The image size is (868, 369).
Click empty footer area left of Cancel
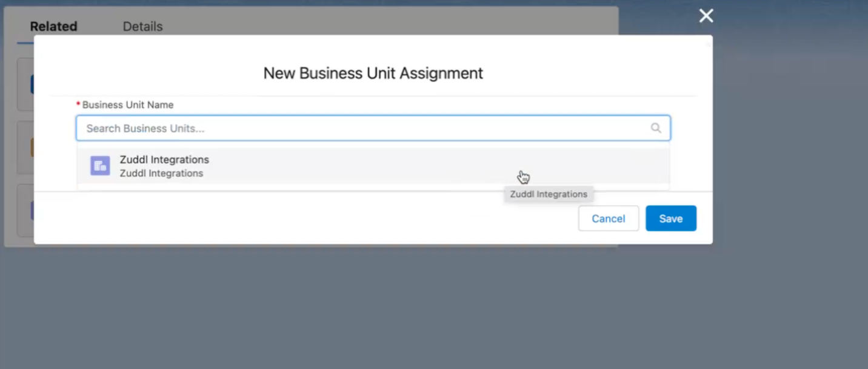click(303, 218)
